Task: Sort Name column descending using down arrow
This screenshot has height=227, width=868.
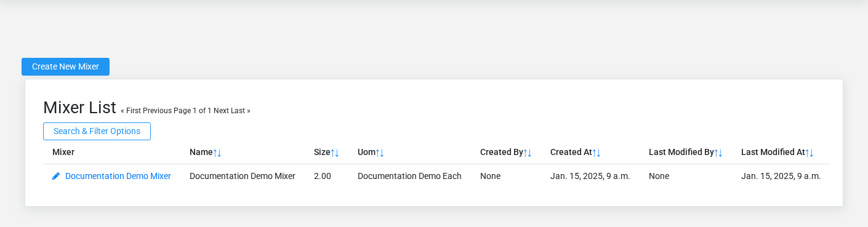Action: click(x=219, y=153)
